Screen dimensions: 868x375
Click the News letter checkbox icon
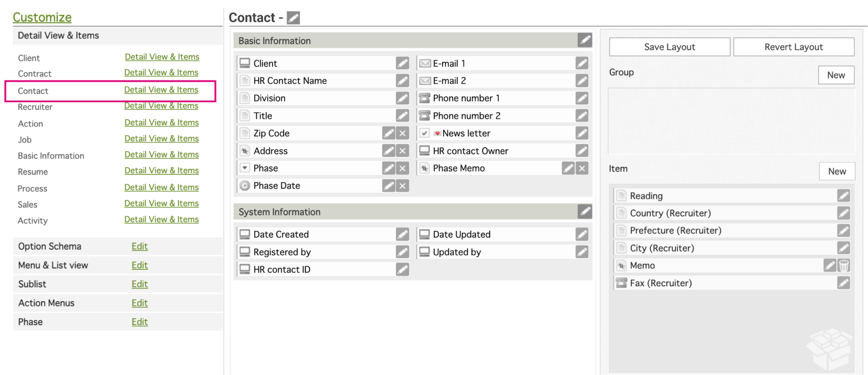(425, 133)
